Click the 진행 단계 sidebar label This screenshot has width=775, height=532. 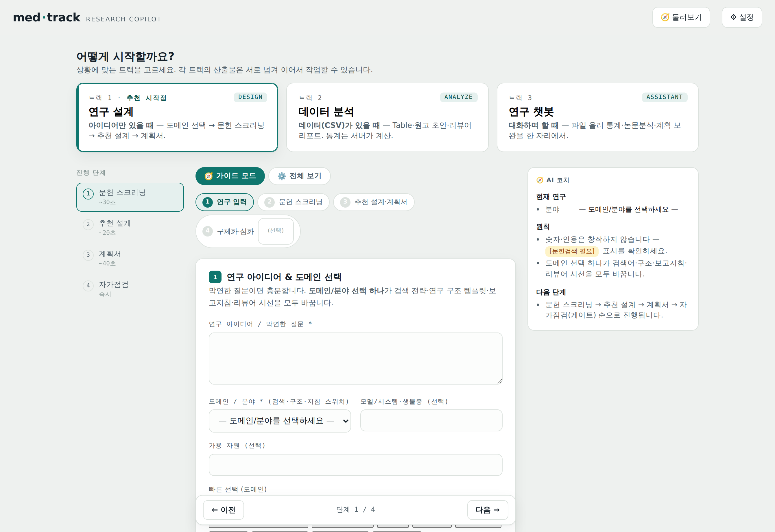pyautogui.click(x=91, y=173)
